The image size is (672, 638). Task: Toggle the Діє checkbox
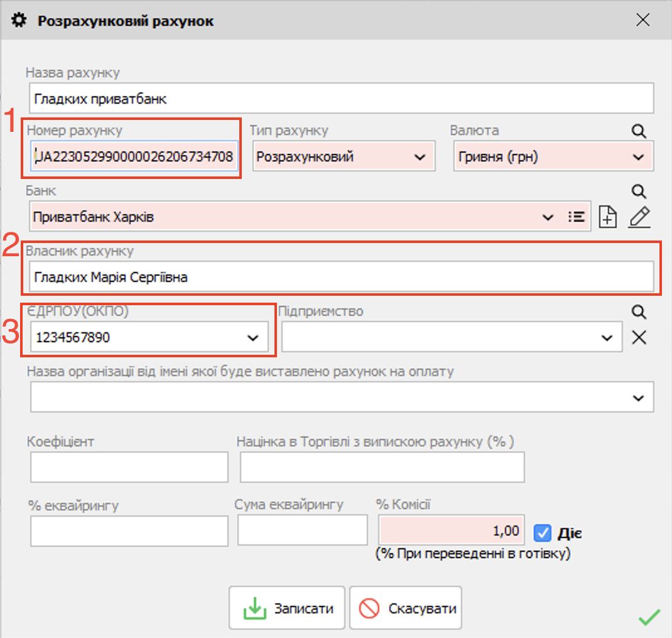tap(542, 533)
